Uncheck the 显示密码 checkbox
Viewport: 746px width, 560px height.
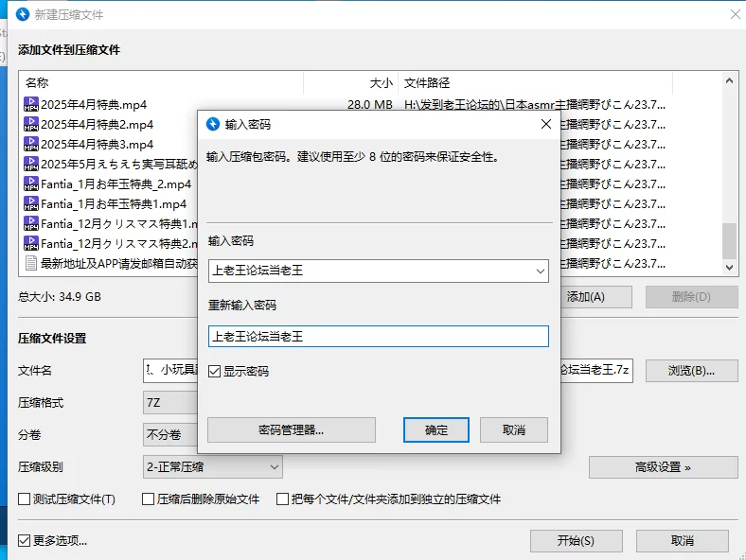click(x=215, y=372)
